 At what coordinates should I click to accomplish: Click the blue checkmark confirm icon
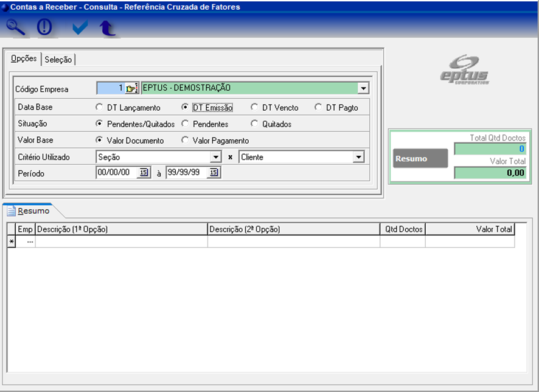coord(80,27)
